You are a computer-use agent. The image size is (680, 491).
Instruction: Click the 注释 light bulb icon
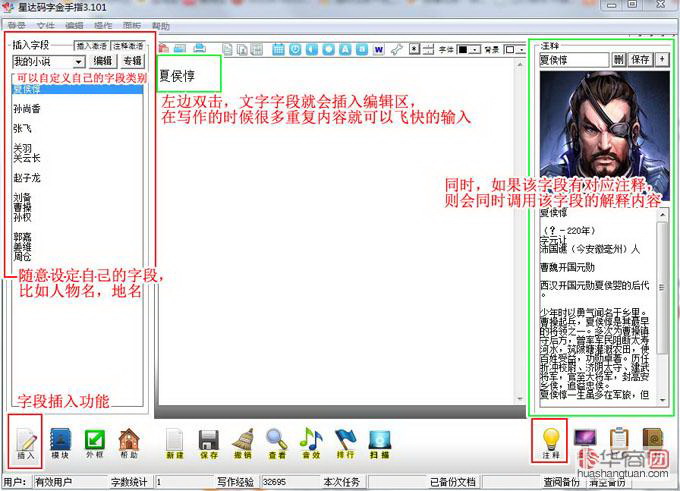[549, 441]
